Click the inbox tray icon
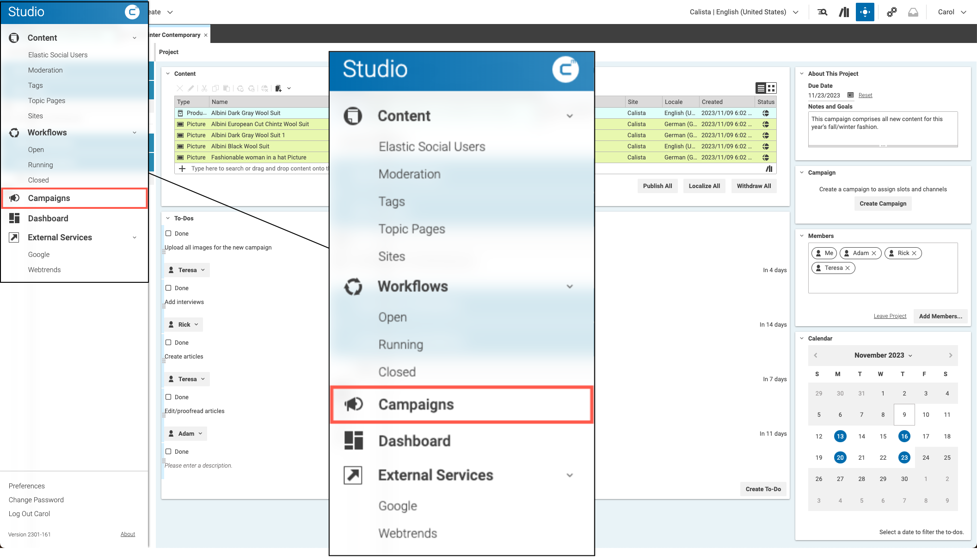The width and height of the screenshot is (977, 560). tap(913, 12)
